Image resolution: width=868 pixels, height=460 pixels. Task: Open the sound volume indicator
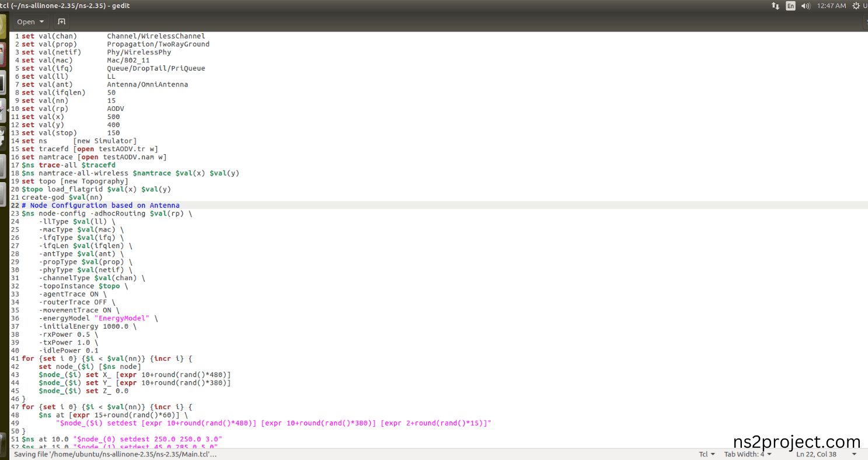[806, 6]
